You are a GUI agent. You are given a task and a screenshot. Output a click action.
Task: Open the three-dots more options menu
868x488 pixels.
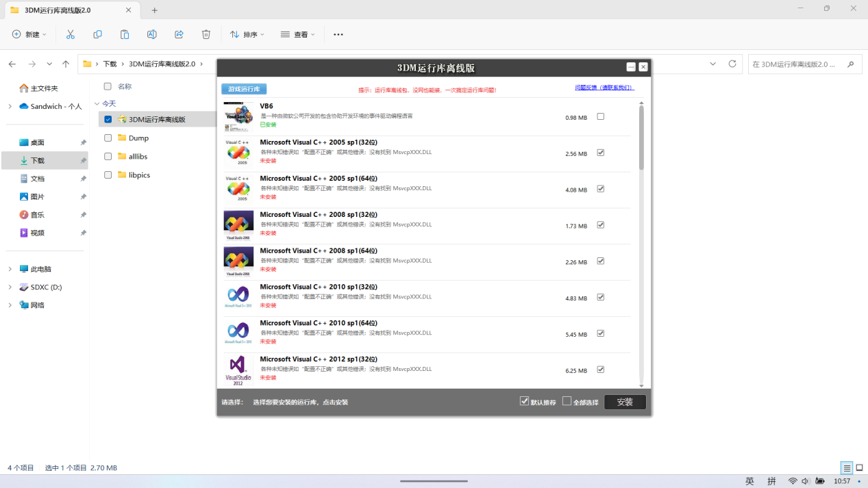(338, 34)
